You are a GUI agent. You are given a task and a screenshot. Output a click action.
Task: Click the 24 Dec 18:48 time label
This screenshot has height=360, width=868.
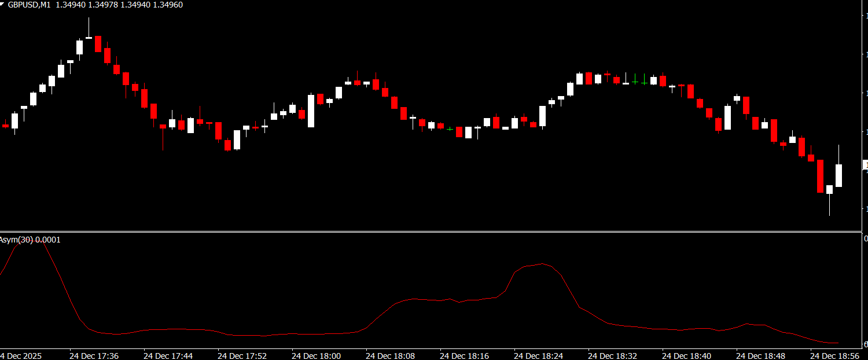(x=760, y=355)
